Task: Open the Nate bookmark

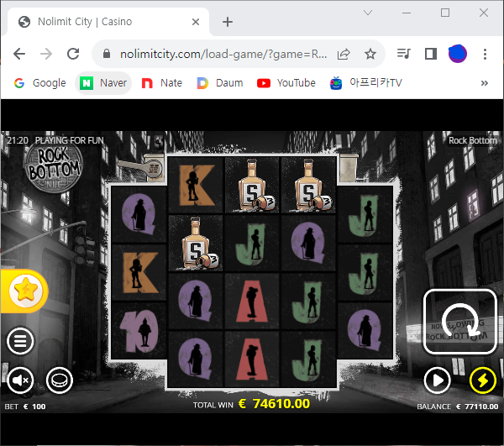Action: point(162,83)
